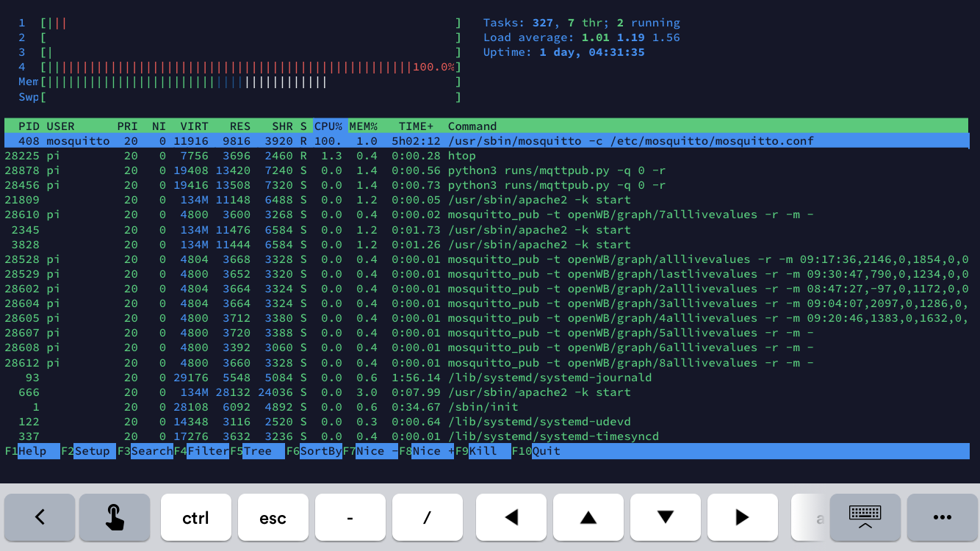Select python3 mqttpub.py row PID 28878
Viewport: 980px width, 551px height.
[x=486, y=170]
